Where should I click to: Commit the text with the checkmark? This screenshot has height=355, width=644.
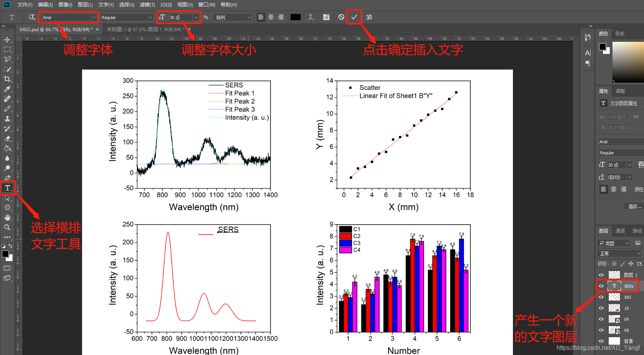[354, 17]
